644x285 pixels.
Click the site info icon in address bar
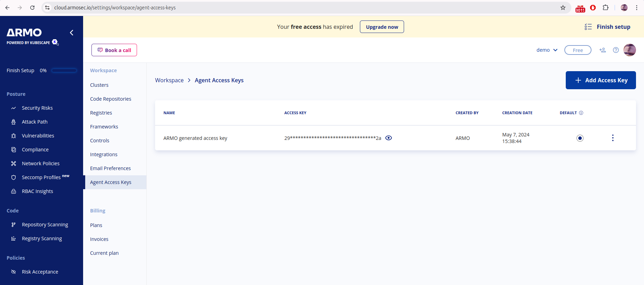tap(47, 8)
